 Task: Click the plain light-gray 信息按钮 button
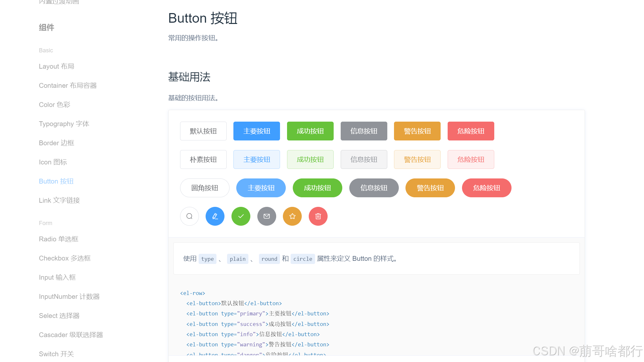pos(364,159)
